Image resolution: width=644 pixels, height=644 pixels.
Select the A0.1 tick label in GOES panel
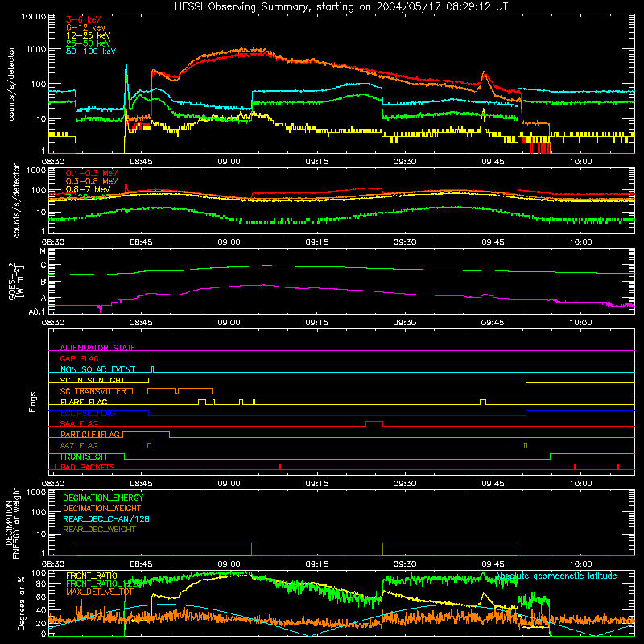(37, 312)
